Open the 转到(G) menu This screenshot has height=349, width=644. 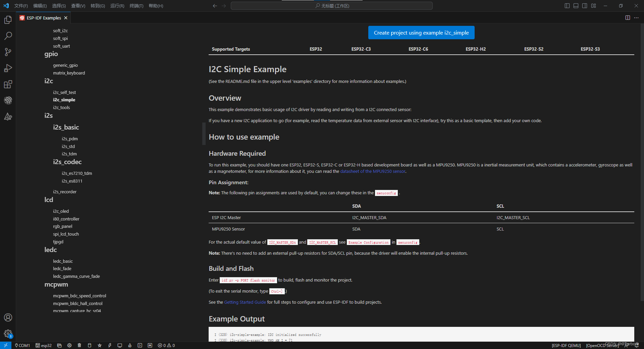coord(98,6)
